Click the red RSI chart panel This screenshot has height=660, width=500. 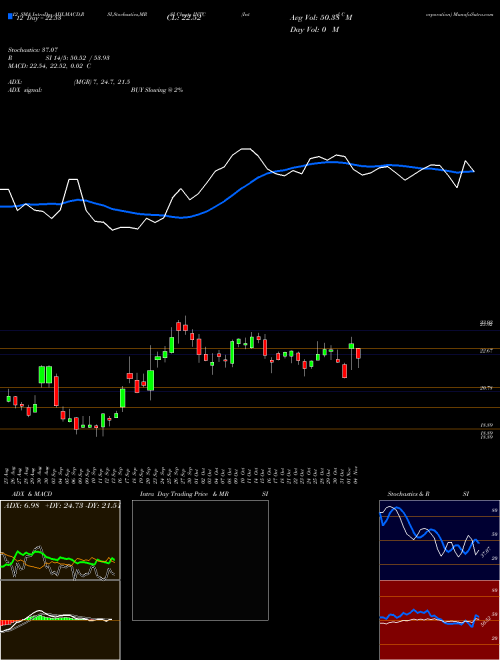[439, 620]
